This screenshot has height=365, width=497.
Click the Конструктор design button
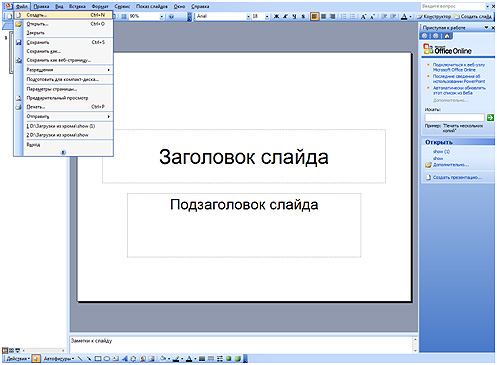[x=435, y=16]
